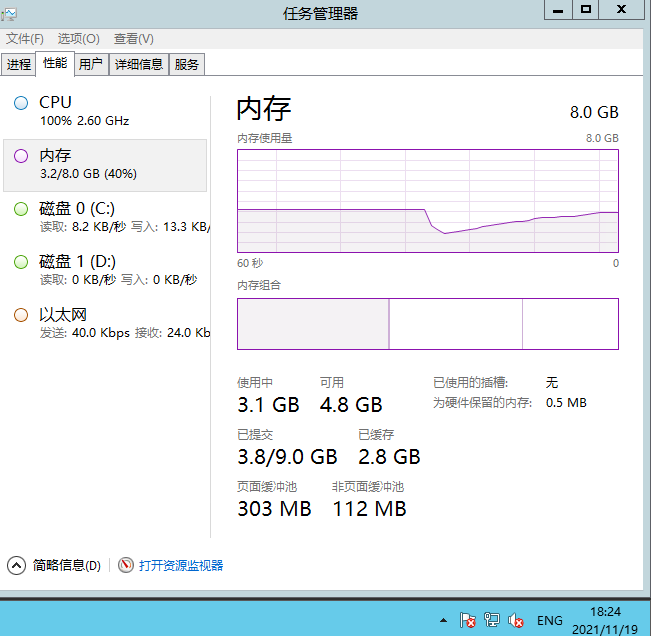Click the Task Manager title bar icon
This screenshot has height=636, width=652.
click(x=10, y=12)
